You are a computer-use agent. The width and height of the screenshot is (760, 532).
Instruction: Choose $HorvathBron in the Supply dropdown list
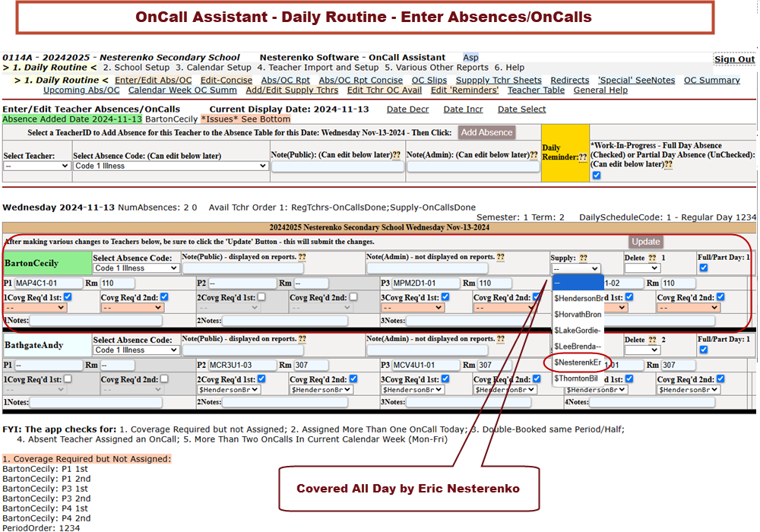pyautogui.click(x=577, y=315)
